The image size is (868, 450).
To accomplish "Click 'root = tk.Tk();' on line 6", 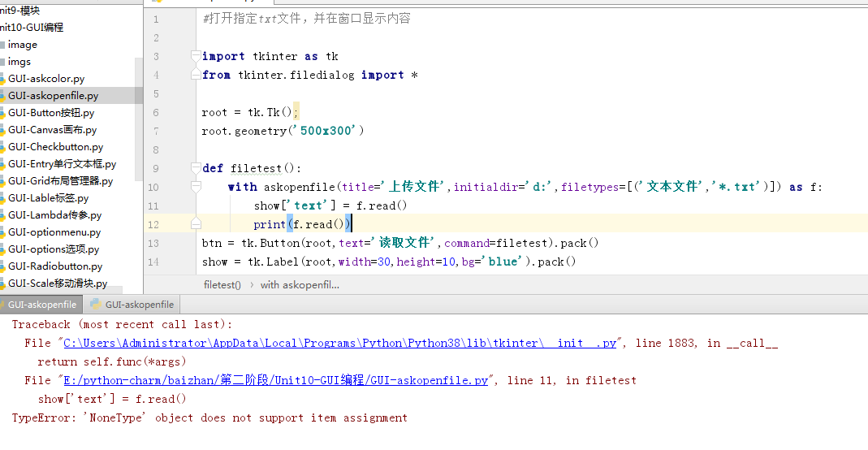I will click(250, 112).
